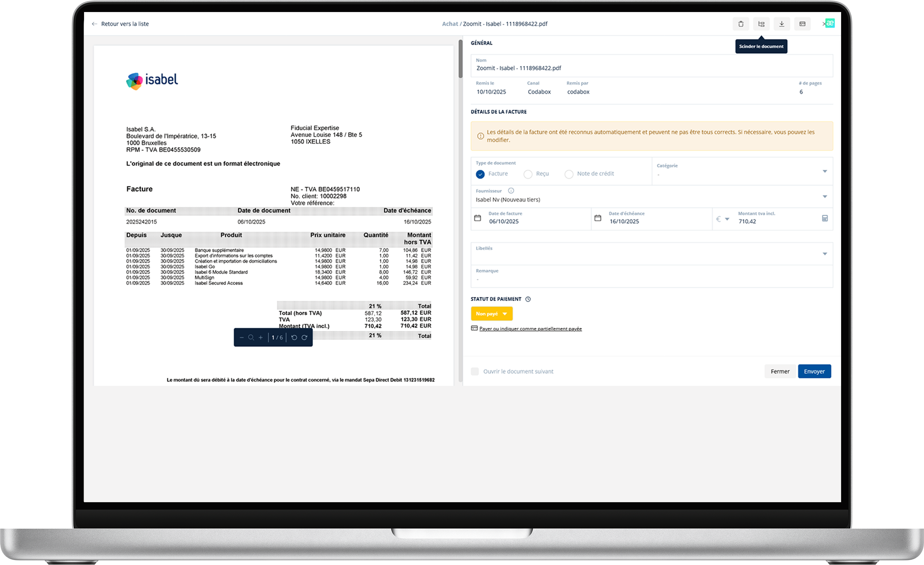Image resolution: width=924 pixels, height=565 pixels.
Task: Click the Remarque field
Action: click(652, 276)
